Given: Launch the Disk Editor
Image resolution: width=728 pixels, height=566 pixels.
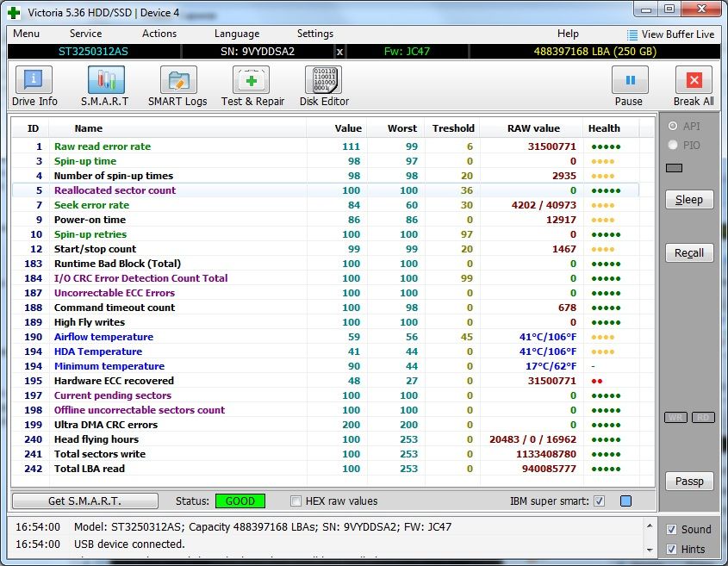Looking at the screenshot, I should click(x=324, y=80).
